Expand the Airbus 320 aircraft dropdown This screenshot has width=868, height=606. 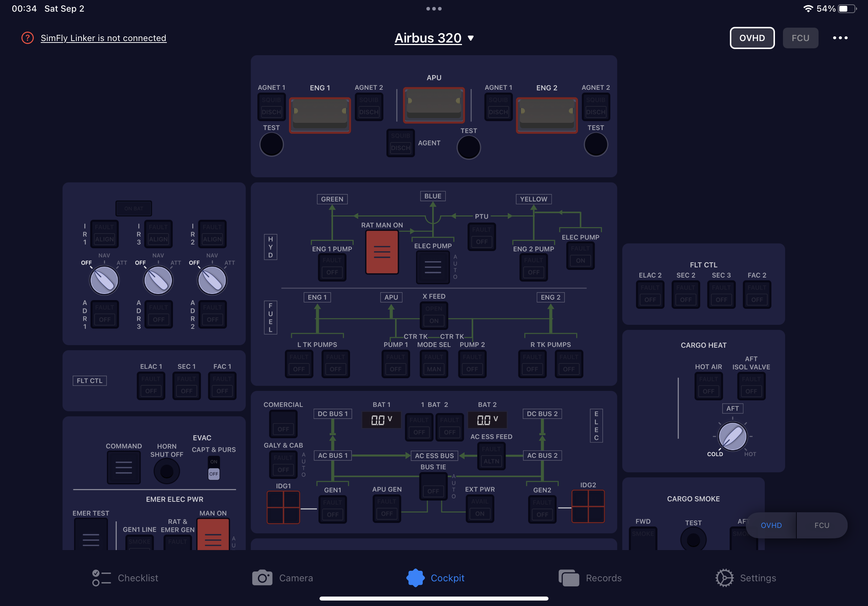(x=434, y=38)
